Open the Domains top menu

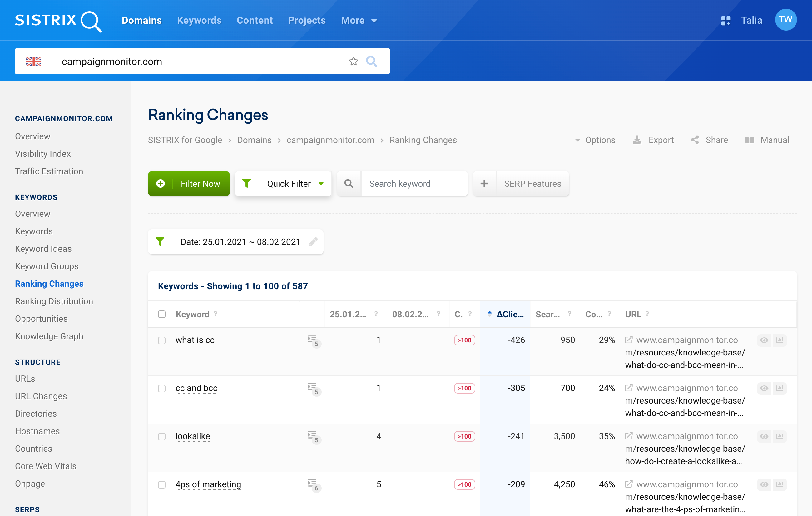click(x=141, y=21)
